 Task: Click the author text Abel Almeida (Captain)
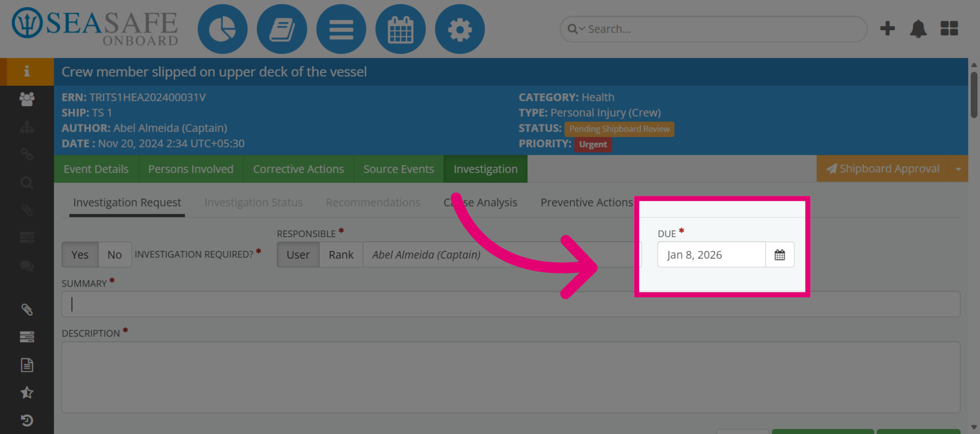tap(170, 128)
